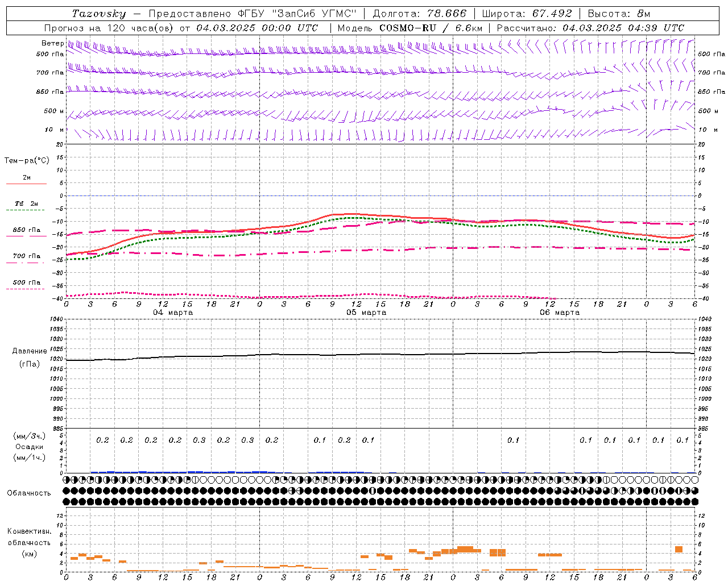This screenshot has height=582, width=728.
Task: Click the 'Широта: 67.492' latitude value
Action: pyautogui.click(x=527, y=14)
